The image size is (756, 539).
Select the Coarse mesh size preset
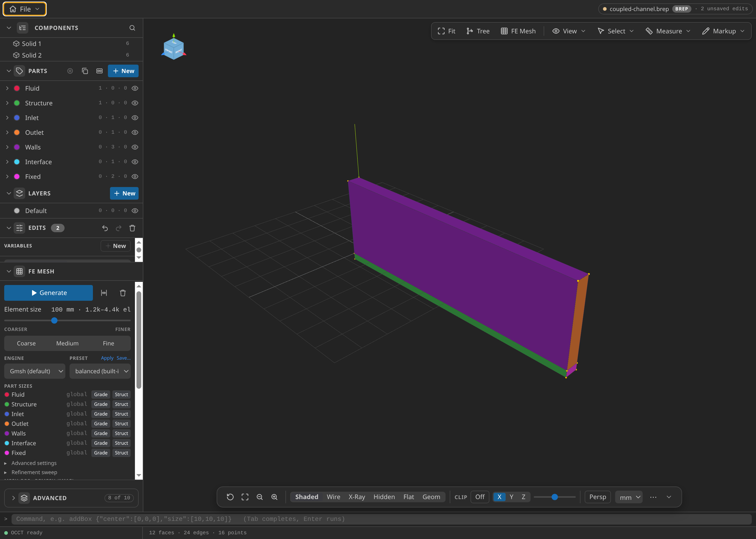click(26, 343)
